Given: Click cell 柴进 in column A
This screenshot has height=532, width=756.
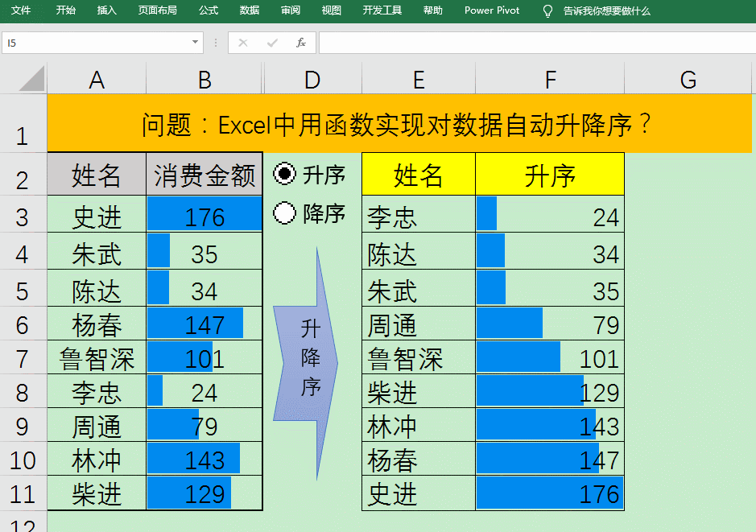Looking at the screenshot, I should pyautogui.click(x=97, y=493).
